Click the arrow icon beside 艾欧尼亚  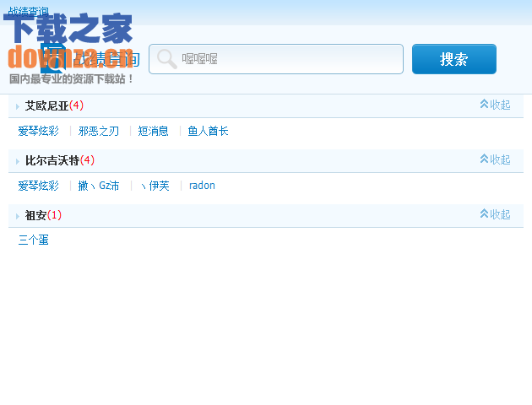coord(18,106)
